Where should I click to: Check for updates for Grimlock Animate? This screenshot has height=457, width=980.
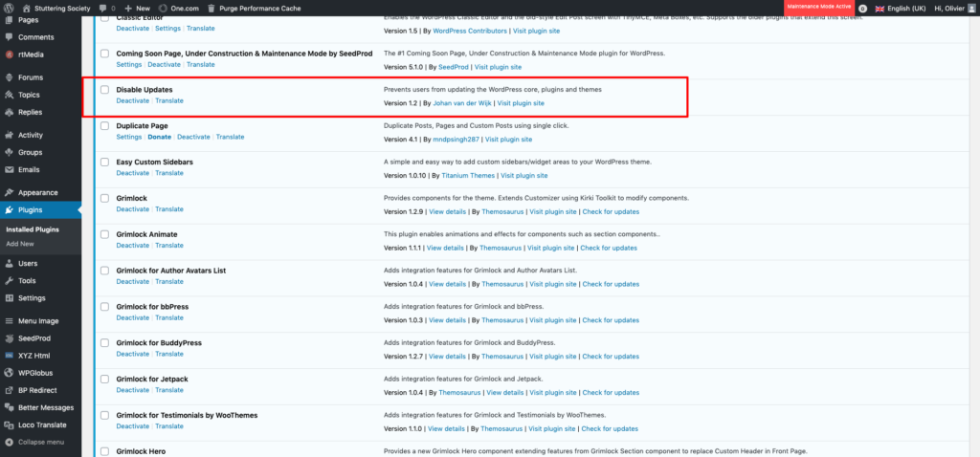(x=609, y=248)
